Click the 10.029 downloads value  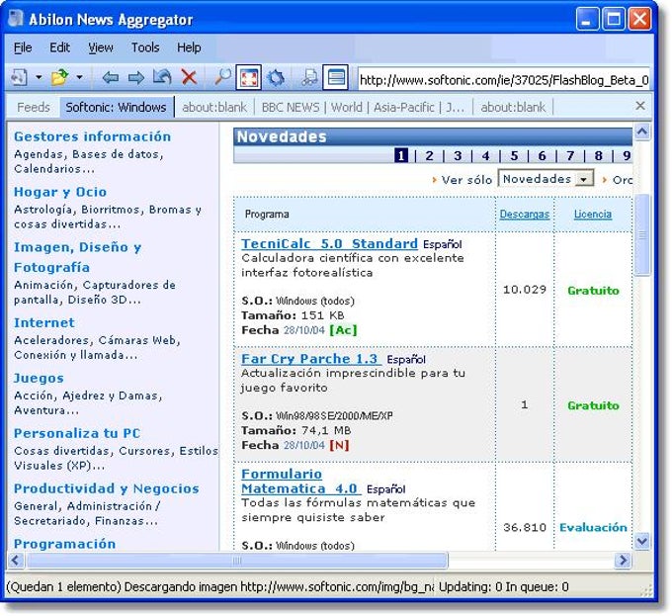(x=525, y=290)
